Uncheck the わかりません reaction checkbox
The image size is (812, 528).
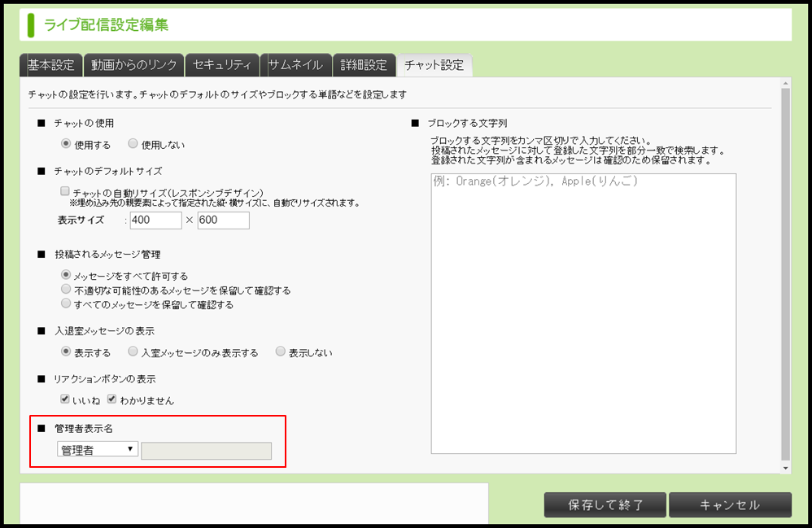coord(111,399)
